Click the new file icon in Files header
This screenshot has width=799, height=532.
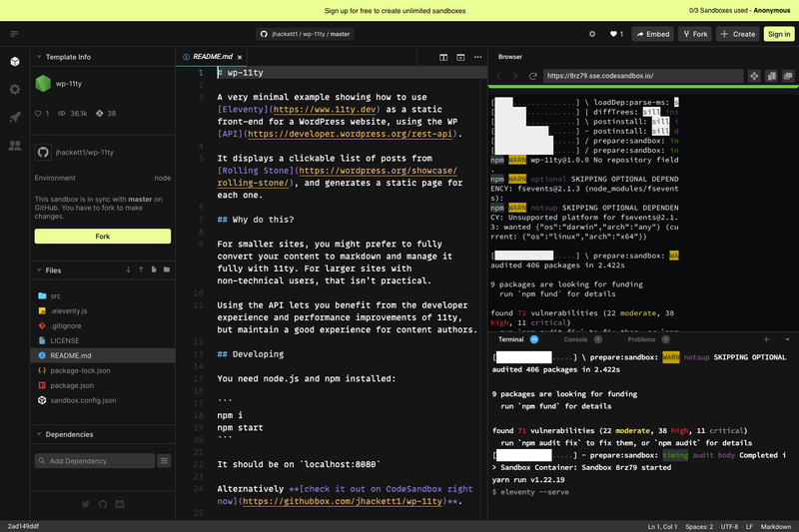point(154,269)
